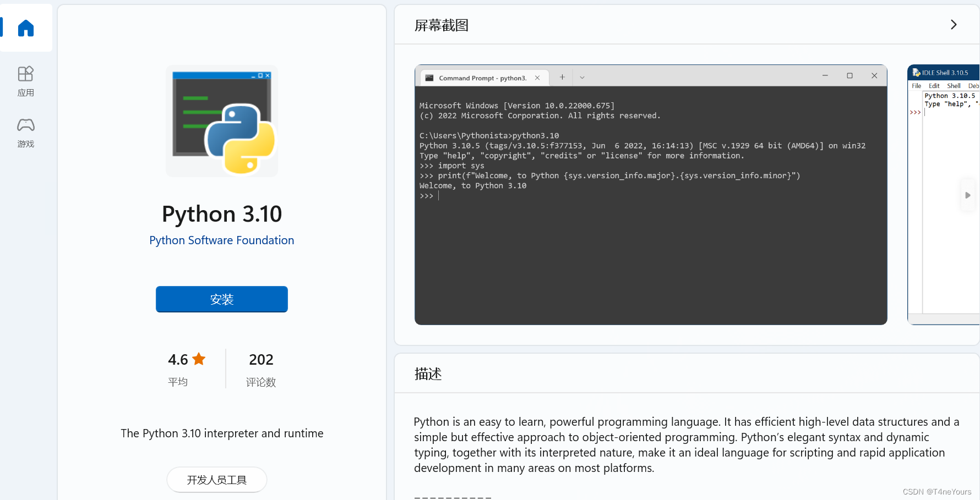Image resolution: width=980 pixels, height=500 pixels.
Task: Close the Command Prompt tab in the screenshot
Action: pos(537,78)
